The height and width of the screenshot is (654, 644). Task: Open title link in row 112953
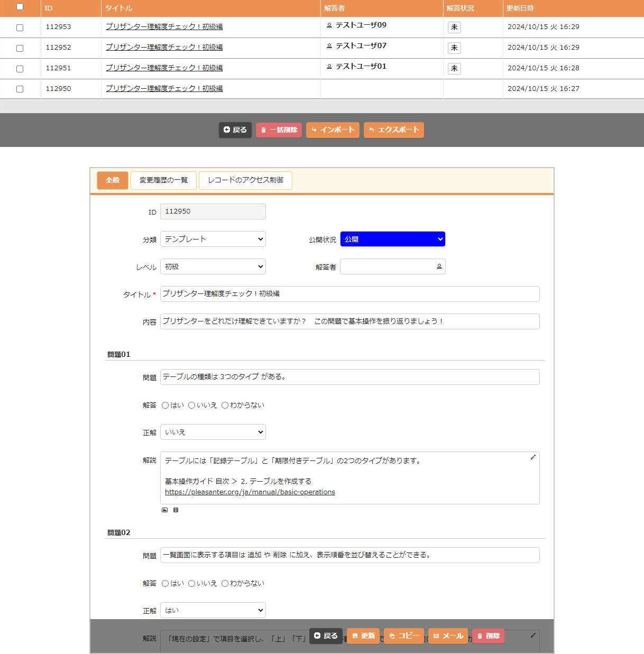point(164,26)
